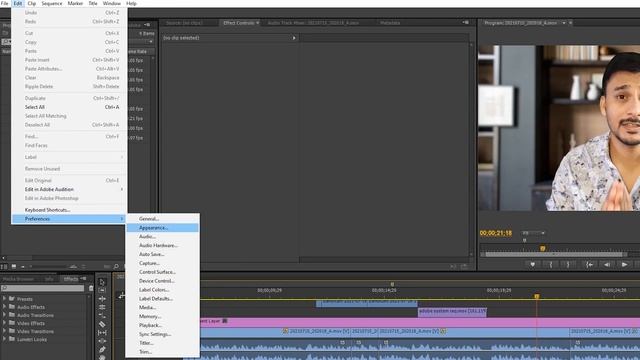This screenshot has width=640, height=360.
Task: Click the Mark Out bracket button
Action: pos(568,264)
